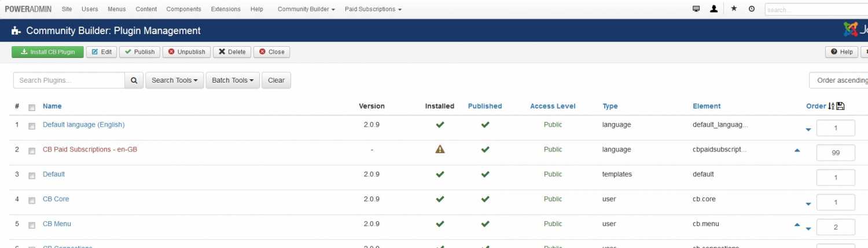Screen dimensions: 868x248
Task: Click the Clear filter button
Action: coord(276,80)
